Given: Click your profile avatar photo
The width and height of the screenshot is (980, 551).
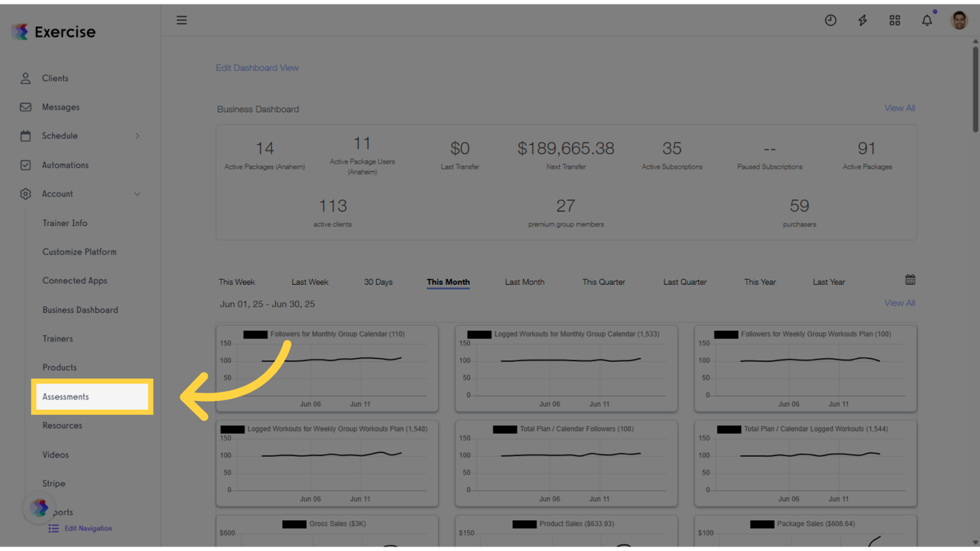Looking at the screenshot, I should [x=959, y=20].
